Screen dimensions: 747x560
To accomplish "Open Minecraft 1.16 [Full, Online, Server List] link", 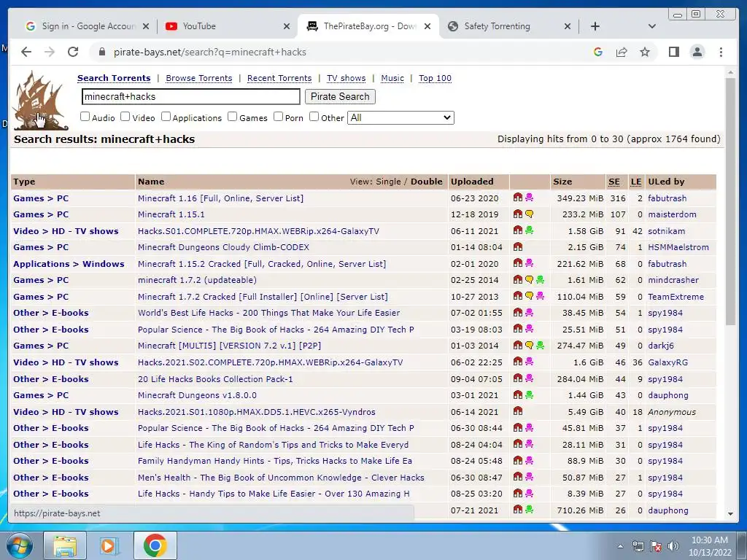I will pos(220,198).
